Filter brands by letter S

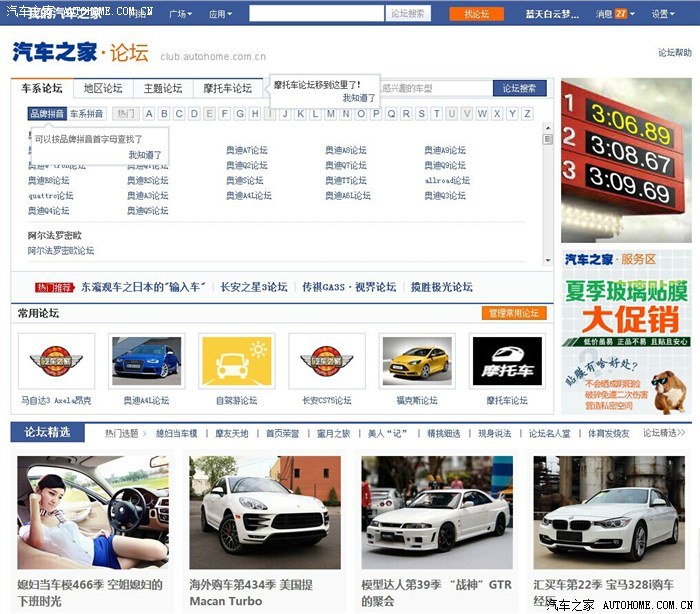click(x=421, y=113)
